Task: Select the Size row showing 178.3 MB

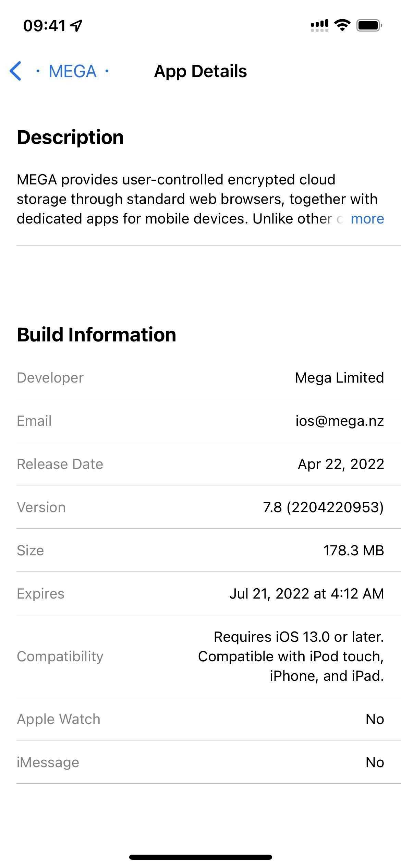Action: [x=200, y=550]
